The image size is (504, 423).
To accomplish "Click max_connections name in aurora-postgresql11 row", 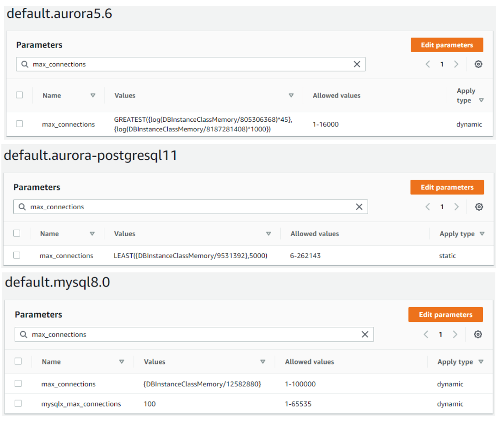I will tap(66, 256).
